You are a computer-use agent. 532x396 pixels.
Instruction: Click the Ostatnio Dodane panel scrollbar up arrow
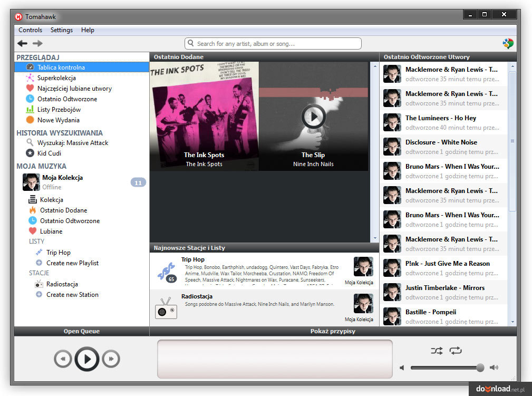tap(375, 66)
